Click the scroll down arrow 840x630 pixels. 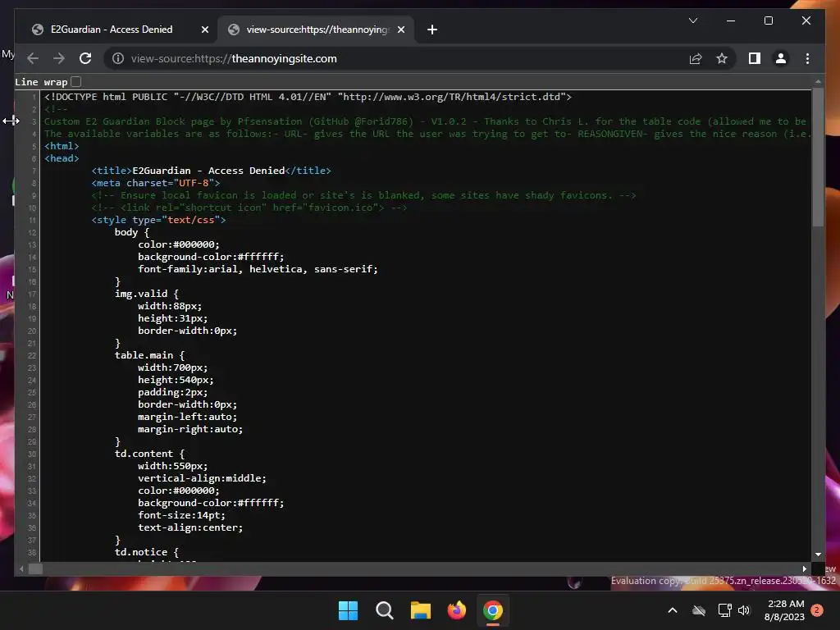818,555
